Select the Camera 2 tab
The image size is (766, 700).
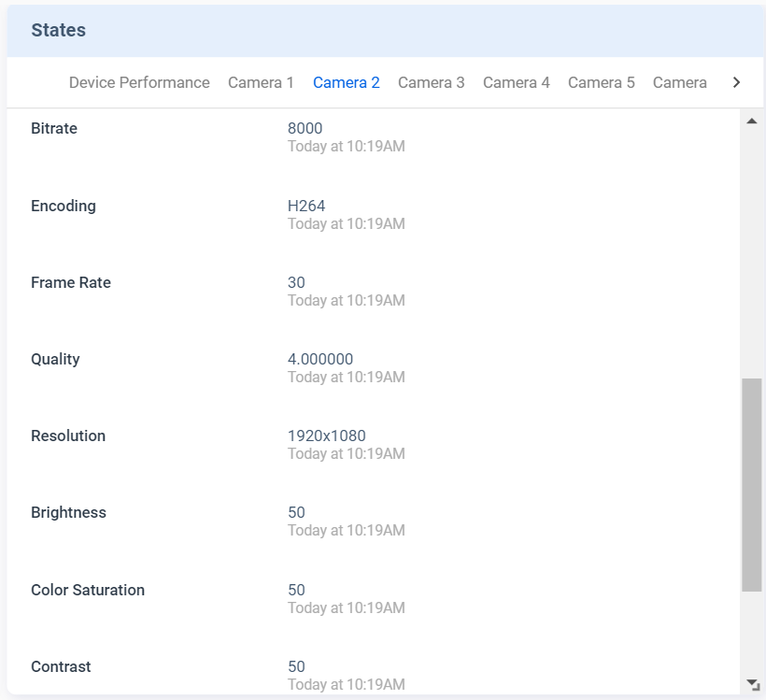tap(346, 82)
